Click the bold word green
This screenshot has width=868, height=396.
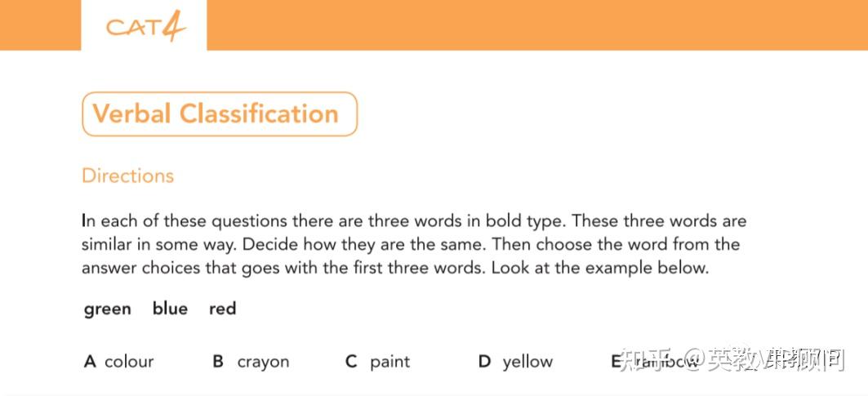coord(108,309)
